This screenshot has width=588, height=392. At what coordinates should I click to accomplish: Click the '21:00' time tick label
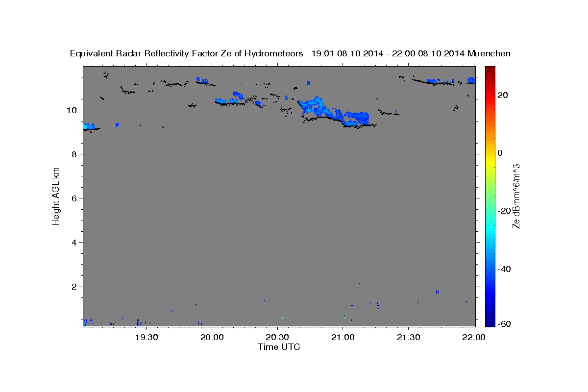tap(343, 337)
